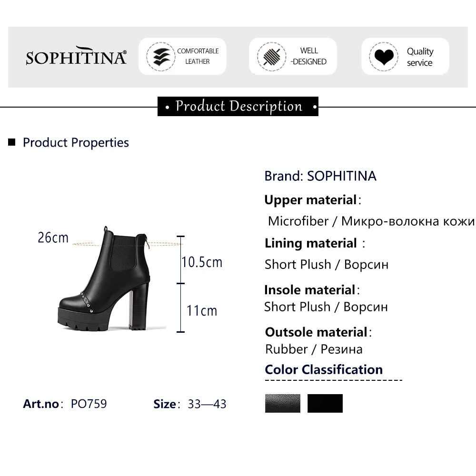
Task: Click the black square bullet icon
Action: (12, 142)
